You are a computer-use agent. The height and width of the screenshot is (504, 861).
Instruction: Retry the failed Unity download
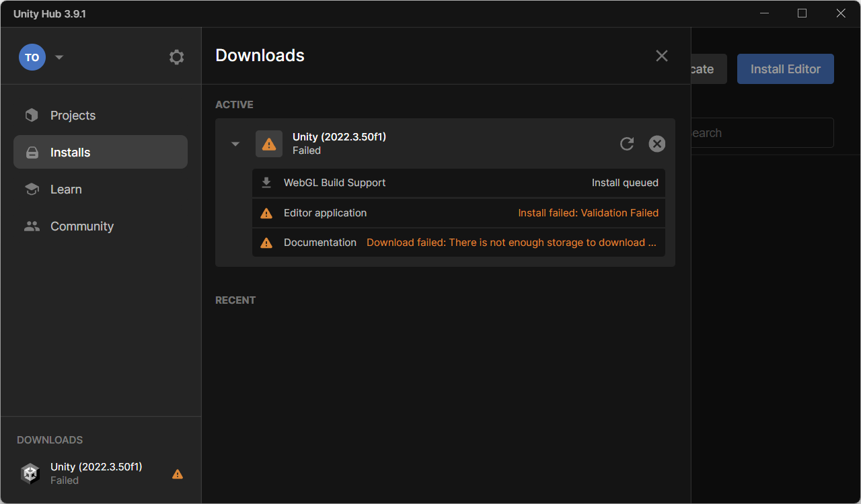(x=627, y=144)
